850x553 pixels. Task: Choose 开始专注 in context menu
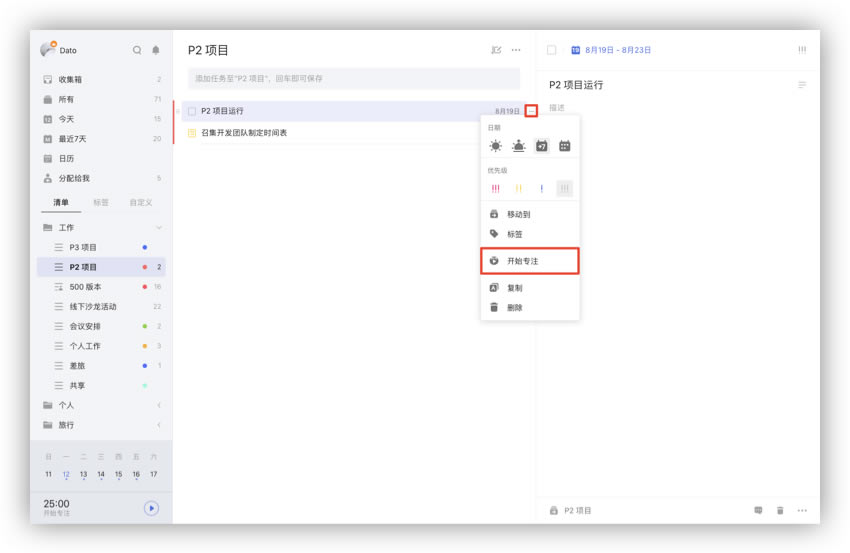[530, 261]
